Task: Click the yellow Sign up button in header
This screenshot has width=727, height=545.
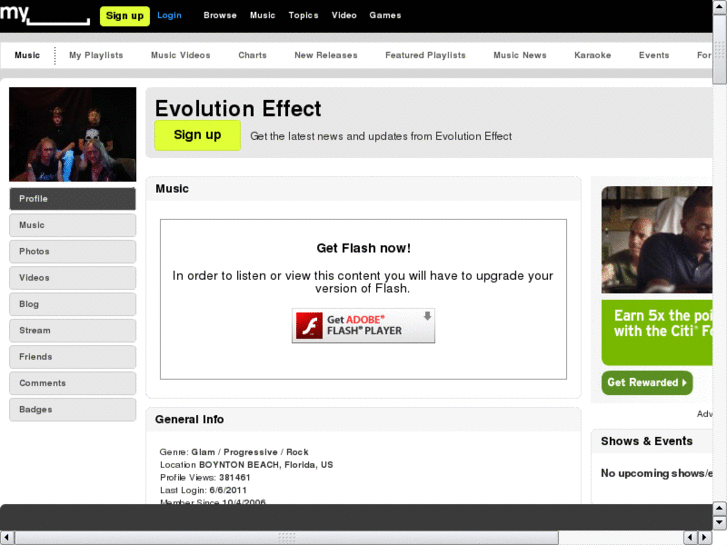Action: click(x=125, y=16)
